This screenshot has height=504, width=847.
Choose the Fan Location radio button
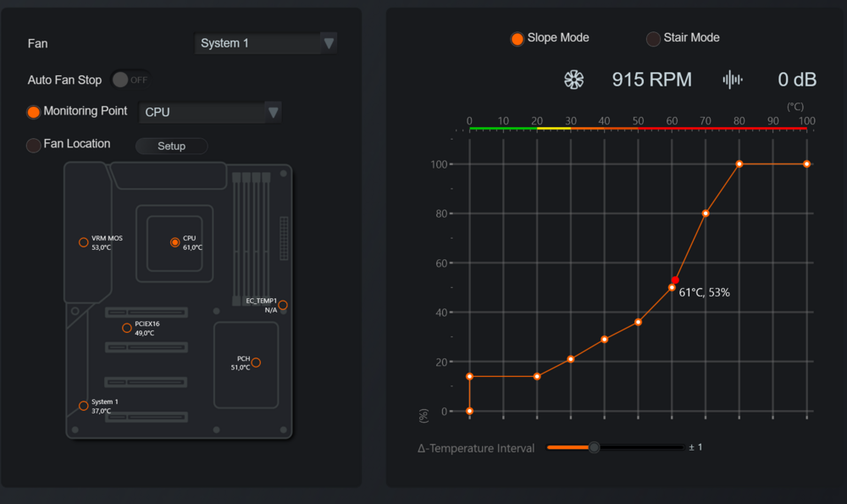click(x=34, y=145)
